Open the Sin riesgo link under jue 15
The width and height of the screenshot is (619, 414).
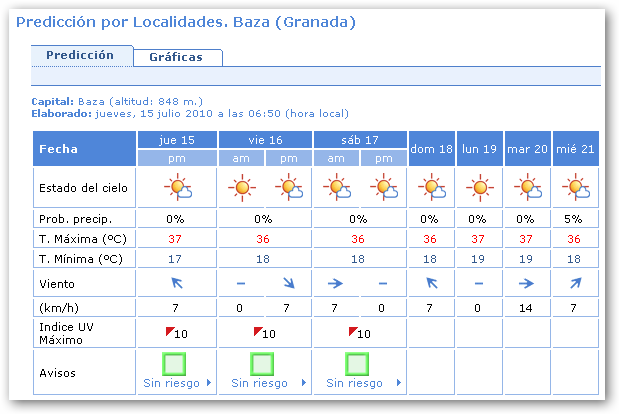pyautogui.click(x=171, y=383)
